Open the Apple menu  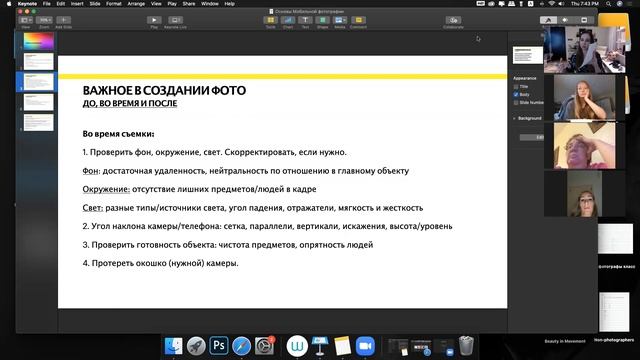(x=9, y=4)
